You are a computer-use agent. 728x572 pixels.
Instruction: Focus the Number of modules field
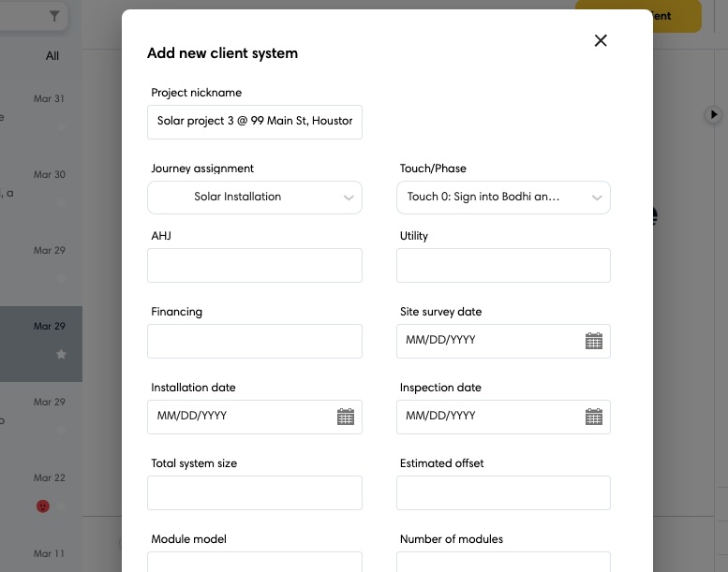point(503,562)
